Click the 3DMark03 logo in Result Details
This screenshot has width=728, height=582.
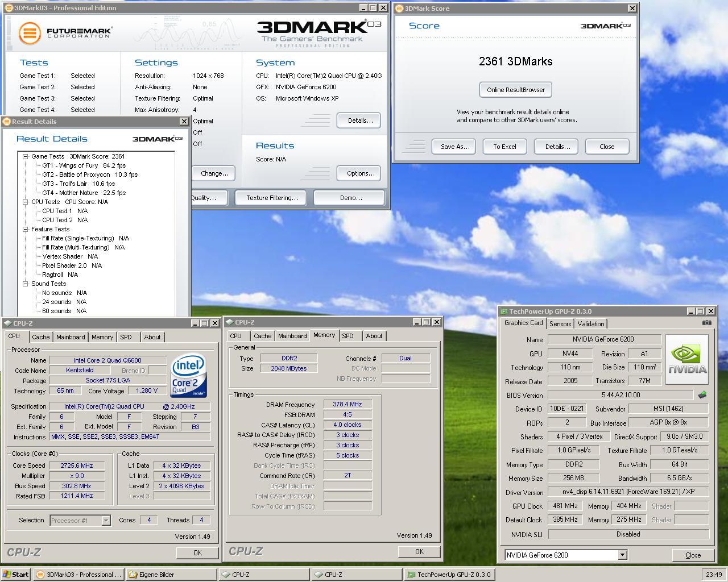[157, 139]
